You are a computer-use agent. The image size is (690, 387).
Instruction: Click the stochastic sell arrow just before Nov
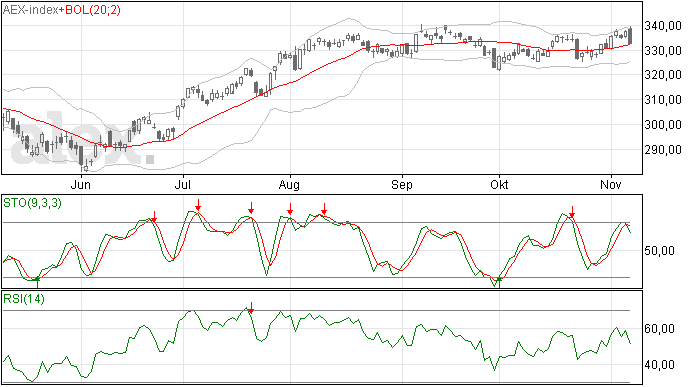click(572, 212)
